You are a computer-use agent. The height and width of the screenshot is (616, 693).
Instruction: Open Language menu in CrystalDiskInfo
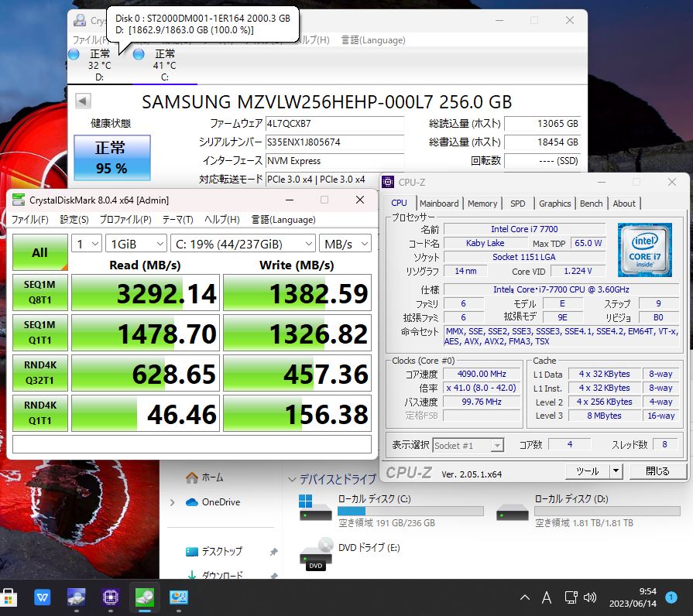(x=373, y=39)
